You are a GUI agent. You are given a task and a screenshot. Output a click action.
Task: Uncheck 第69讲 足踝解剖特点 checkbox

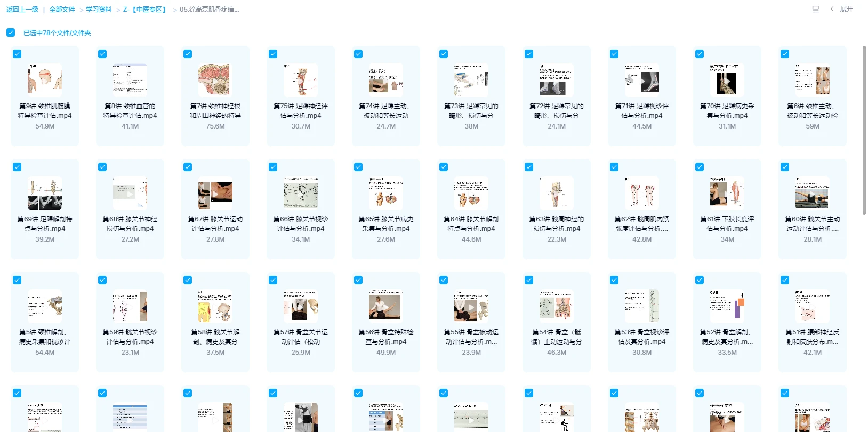pos(17,167)
